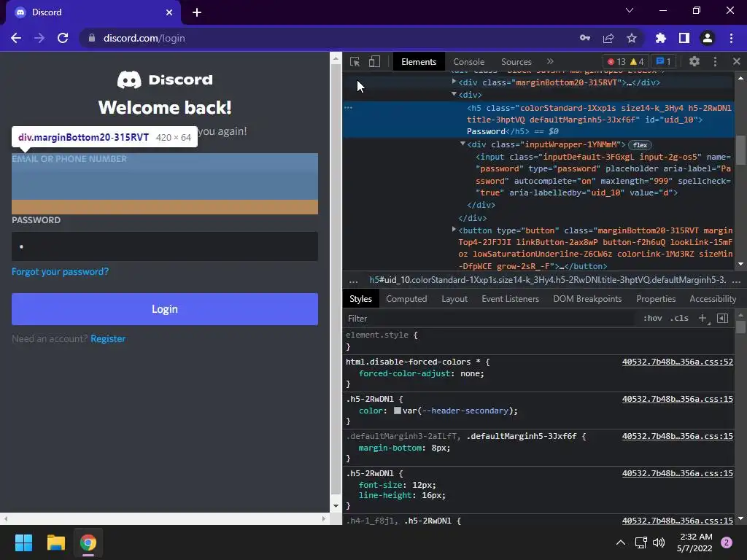The width and height of the screenshot is (747, 560).
Task: Expand left breadcrumb ellipsis
Action: point(354,281)
